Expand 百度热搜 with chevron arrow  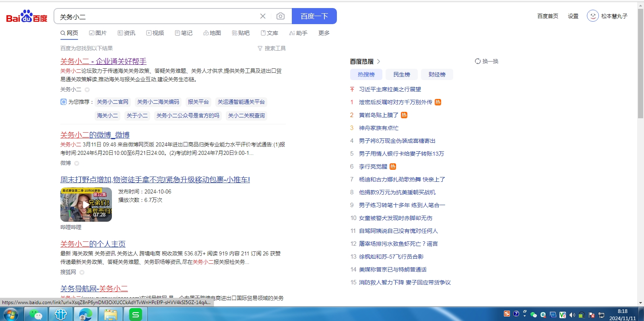pyautogui.click(x=378, y=62)
